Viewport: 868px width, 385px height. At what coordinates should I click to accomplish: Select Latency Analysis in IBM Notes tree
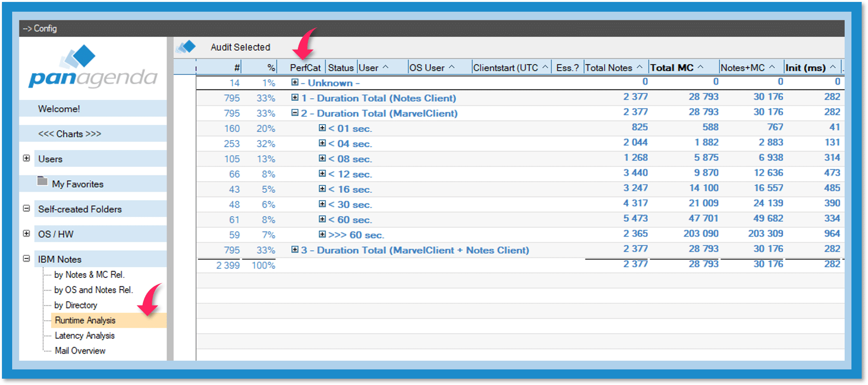tap(85, 335)
